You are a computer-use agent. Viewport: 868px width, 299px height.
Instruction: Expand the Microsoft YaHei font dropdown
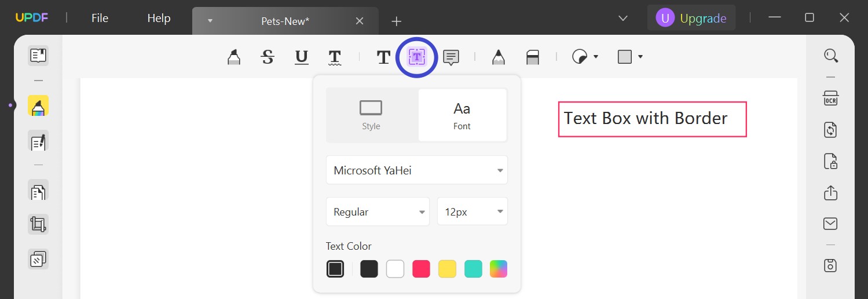pyautogui.click(x=416, y=170)
